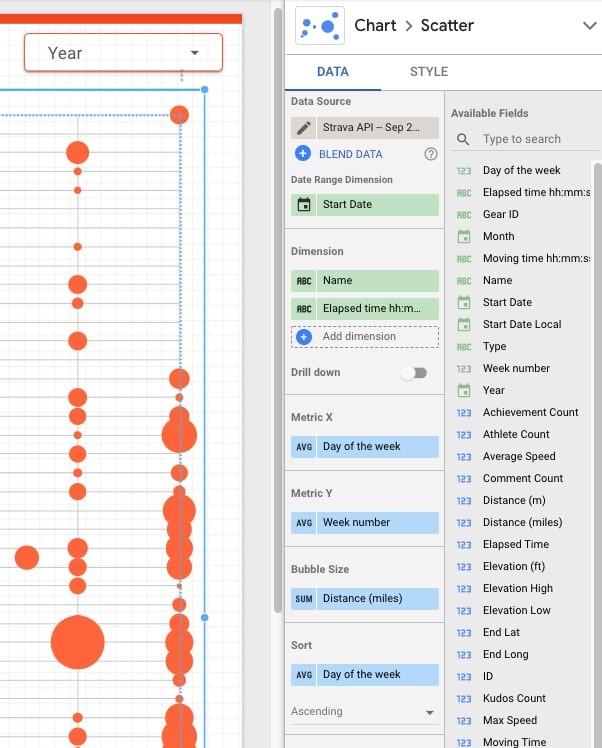
Task: Click calendar icon of Start Date dimension
Action: tap(303, 205)
